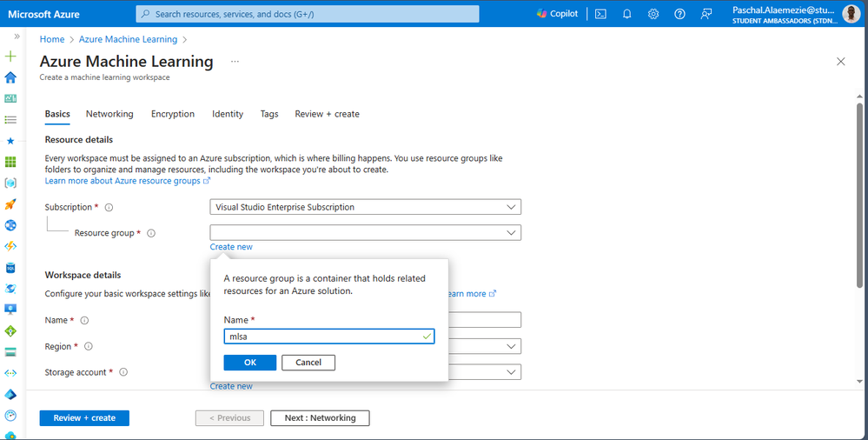Image resolution: width=868 pixels, height=440 pixels.
Task: Open Resource groups cube icon in sidebar
Action: click(10, 183)
